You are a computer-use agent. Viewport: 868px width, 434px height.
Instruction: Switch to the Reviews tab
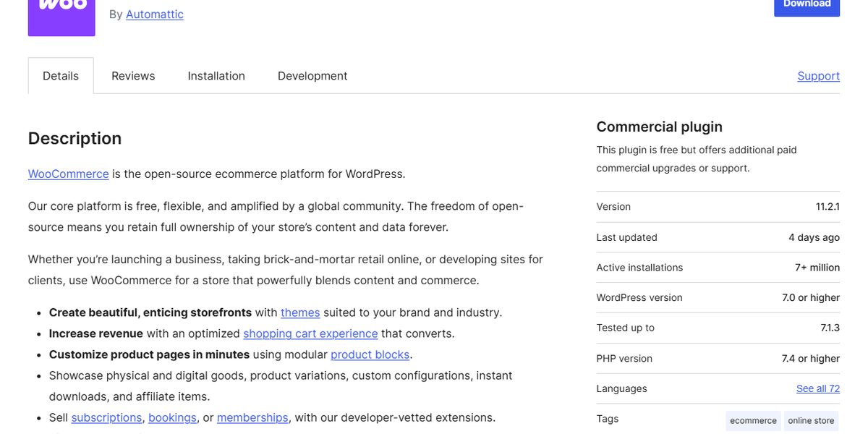pyautogui.click(x=133, y=76)
